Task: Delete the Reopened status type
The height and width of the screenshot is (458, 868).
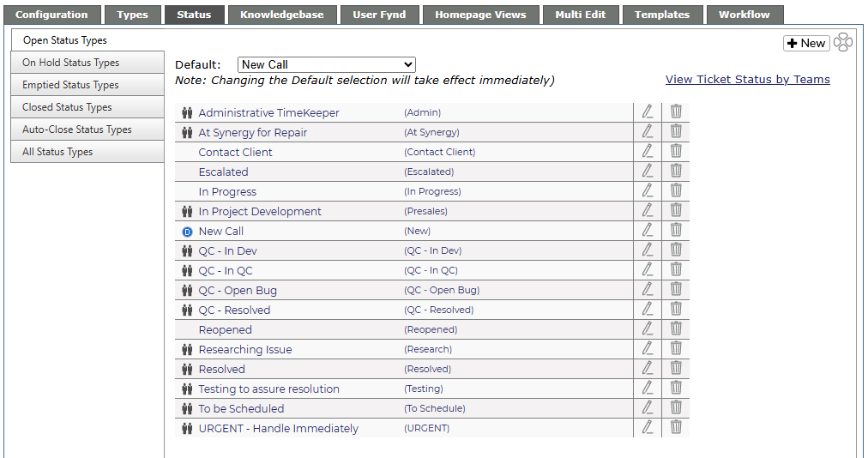Action: (x=676, y=329)
